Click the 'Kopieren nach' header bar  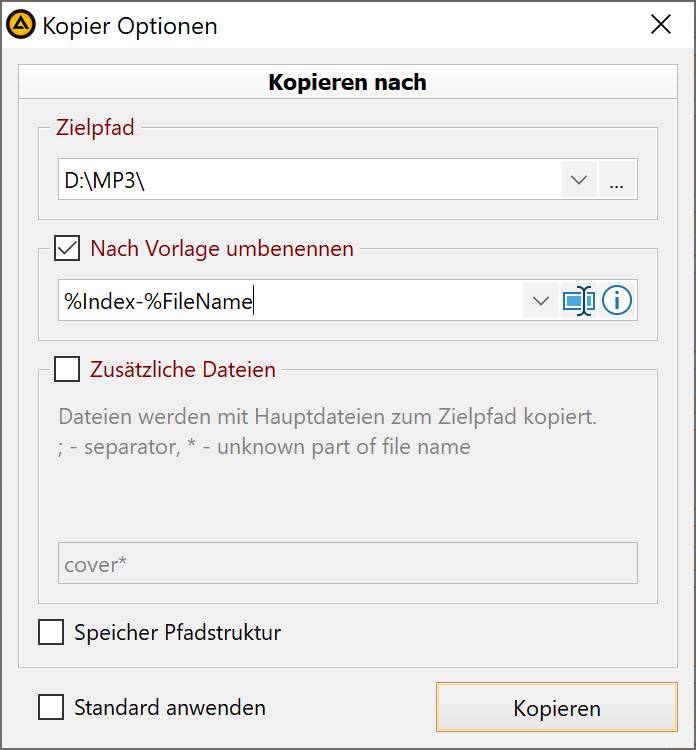click(x=347, y=82)
